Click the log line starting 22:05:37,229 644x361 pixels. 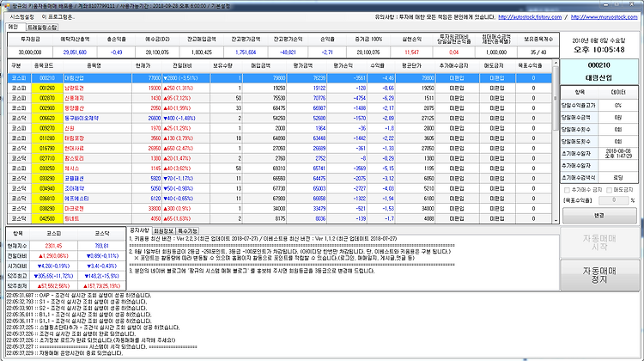click(x=64, y=352)
